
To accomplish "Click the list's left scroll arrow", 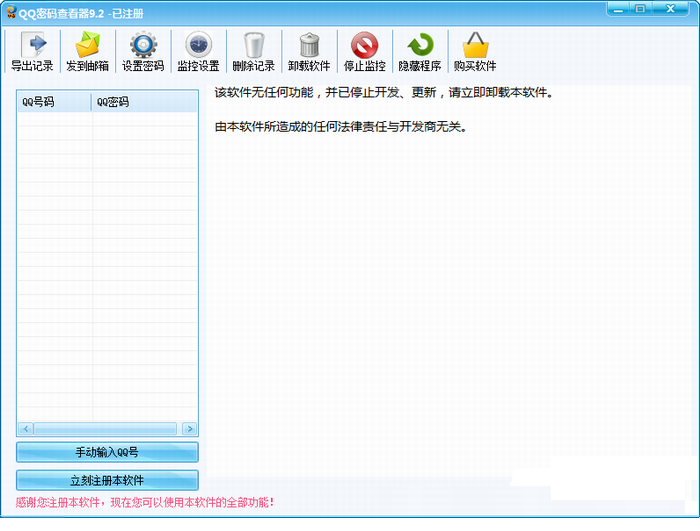I will point(25,429).
